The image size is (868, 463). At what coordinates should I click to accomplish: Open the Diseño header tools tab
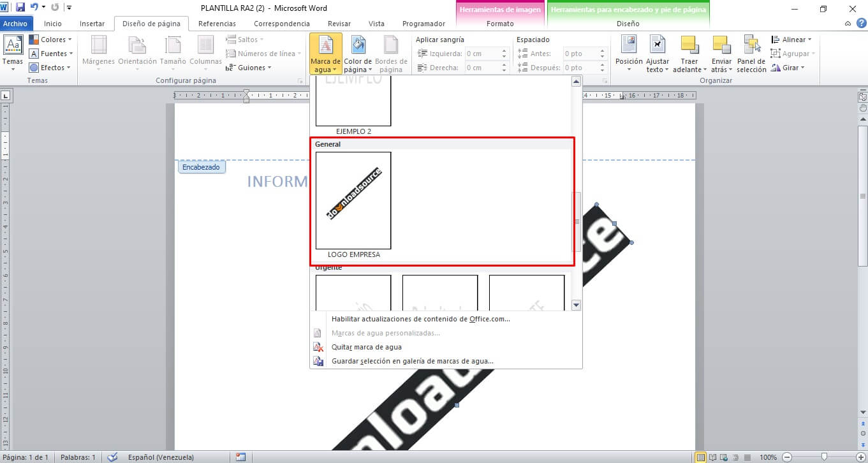[628, 24]
